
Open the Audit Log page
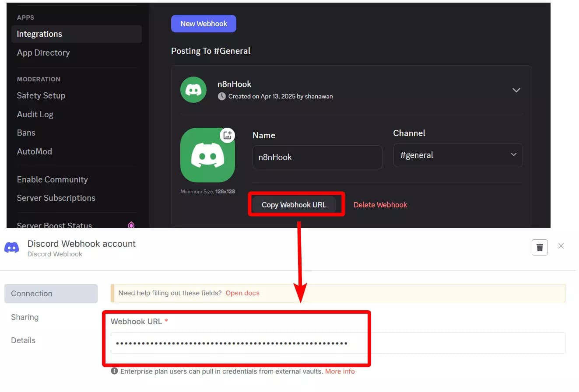point(35,114)
